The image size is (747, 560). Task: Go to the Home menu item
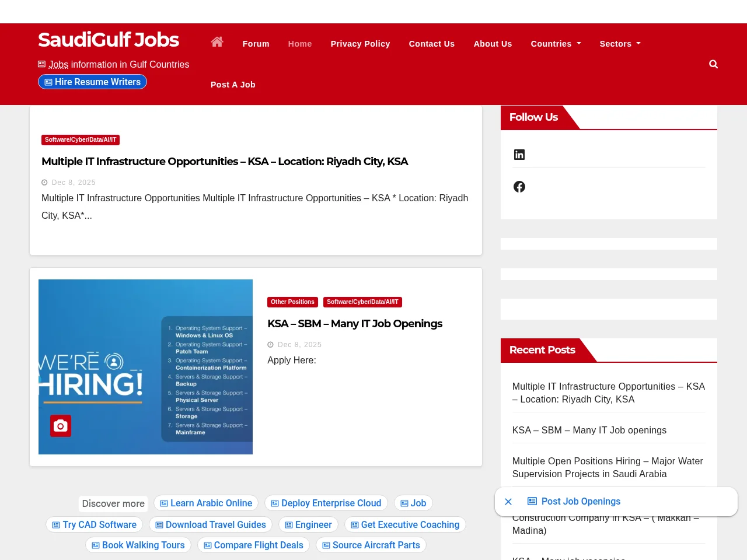pos(300,44)
